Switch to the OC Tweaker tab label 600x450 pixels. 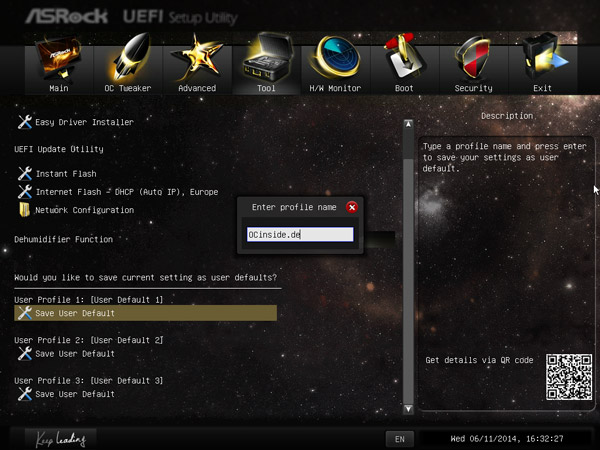[128, 88]
